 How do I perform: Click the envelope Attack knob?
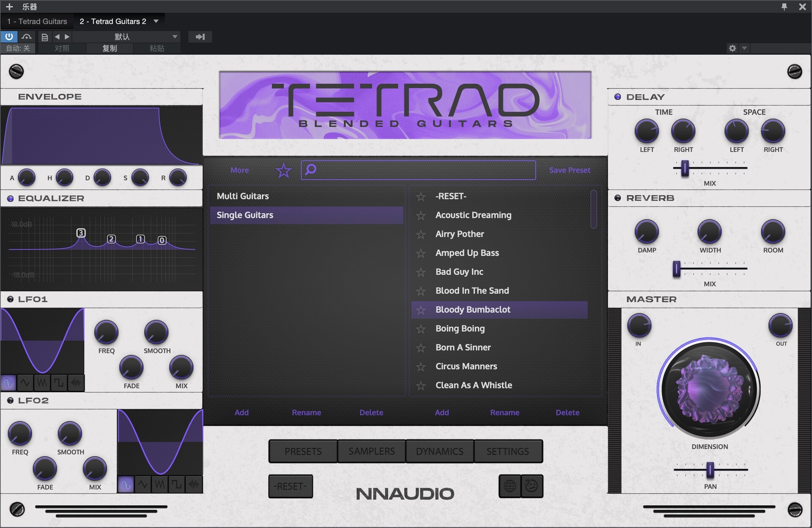27,178
